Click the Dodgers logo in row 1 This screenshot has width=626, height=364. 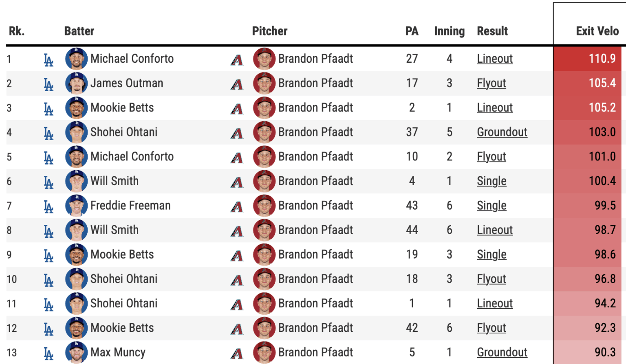point(48,60)
